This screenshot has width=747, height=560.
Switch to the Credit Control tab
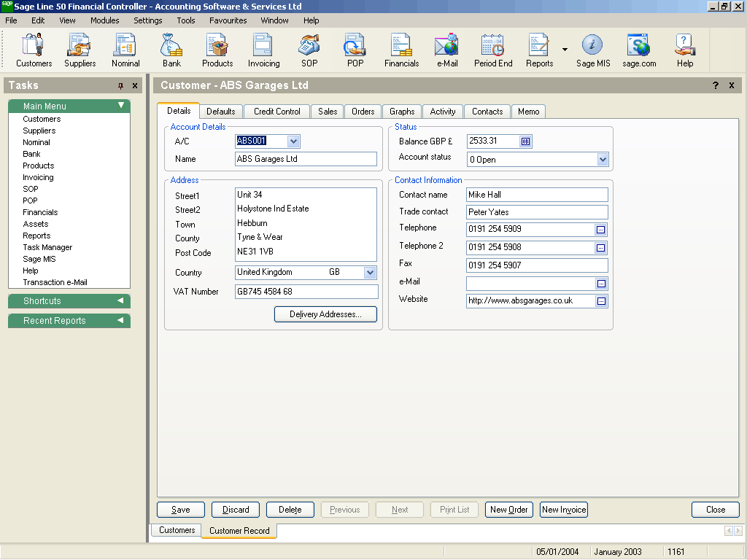(276, 111)
